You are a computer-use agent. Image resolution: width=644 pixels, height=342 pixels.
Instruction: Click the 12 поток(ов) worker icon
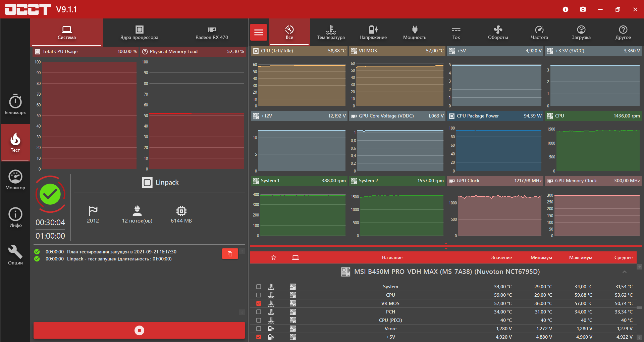(137, 211)
